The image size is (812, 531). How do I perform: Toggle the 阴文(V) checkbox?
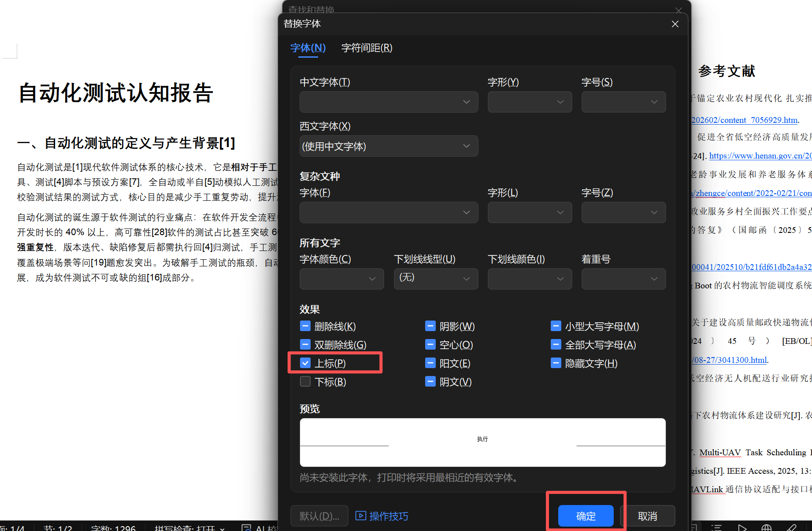pos(430,381)
